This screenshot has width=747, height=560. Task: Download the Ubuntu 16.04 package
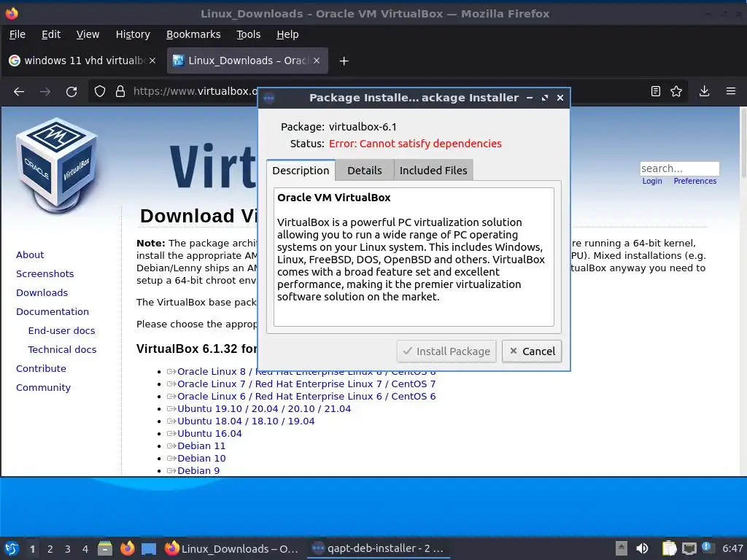coord(209,433)
